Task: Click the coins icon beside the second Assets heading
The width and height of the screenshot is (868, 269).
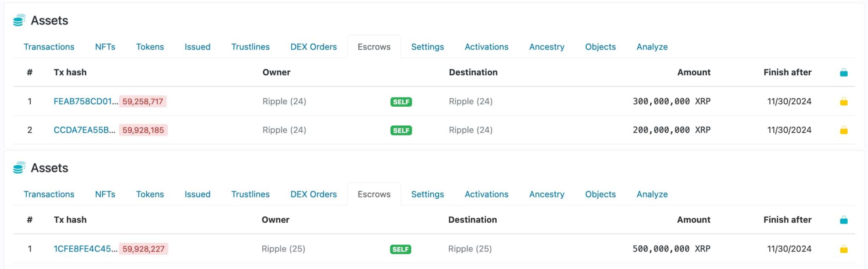Action: coord(19,168)
